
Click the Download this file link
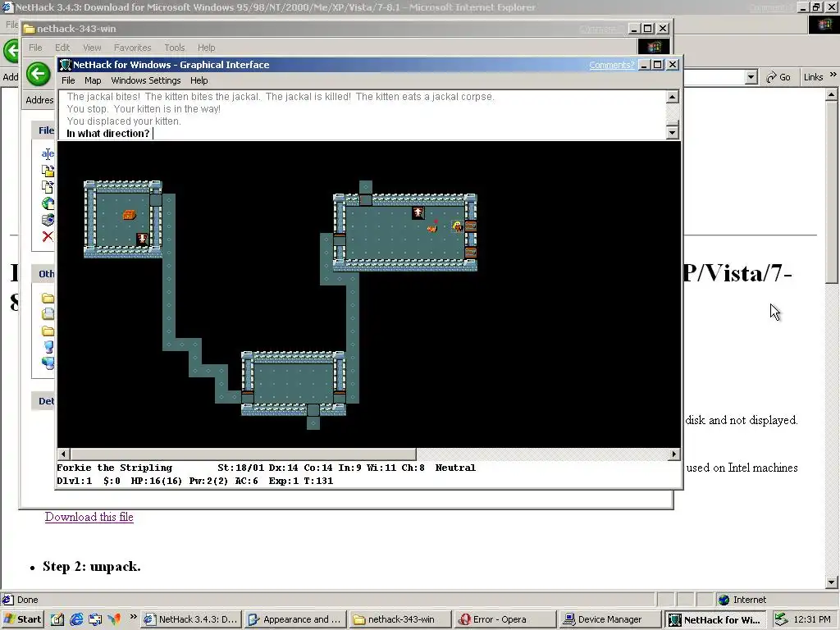tap(89, 517)
